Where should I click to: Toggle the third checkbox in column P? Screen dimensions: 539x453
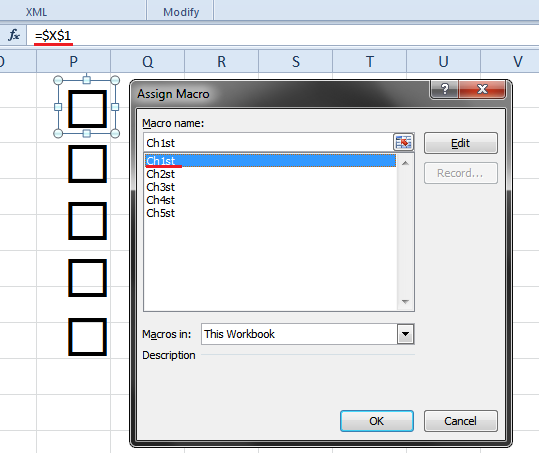tap(87, 221)
